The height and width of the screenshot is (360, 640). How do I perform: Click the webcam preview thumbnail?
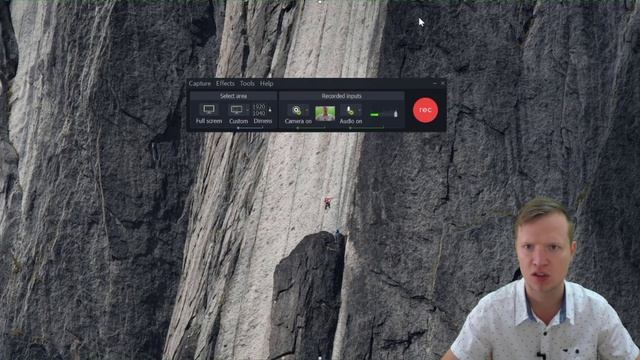tap(325, 113)
